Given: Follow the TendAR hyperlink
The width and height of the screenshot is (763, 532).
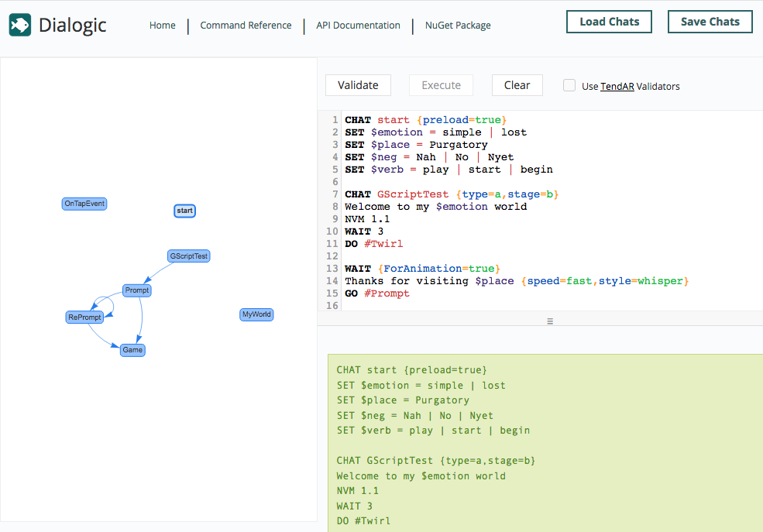Looking at the screenshot, I should click(617, 87).
